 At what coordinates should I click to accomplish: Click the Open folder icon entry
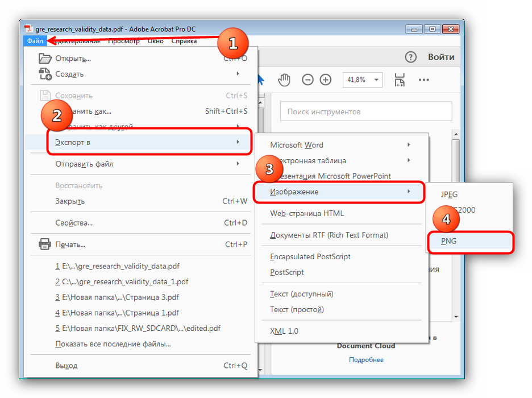(x=73, y=59)
